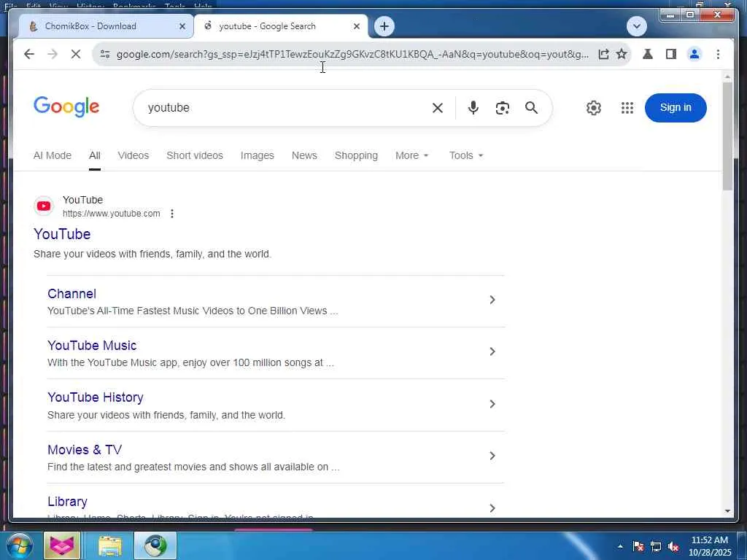Submit search with the magnifier icon
This screenshot has height=560, width=747.
[532, 108]
